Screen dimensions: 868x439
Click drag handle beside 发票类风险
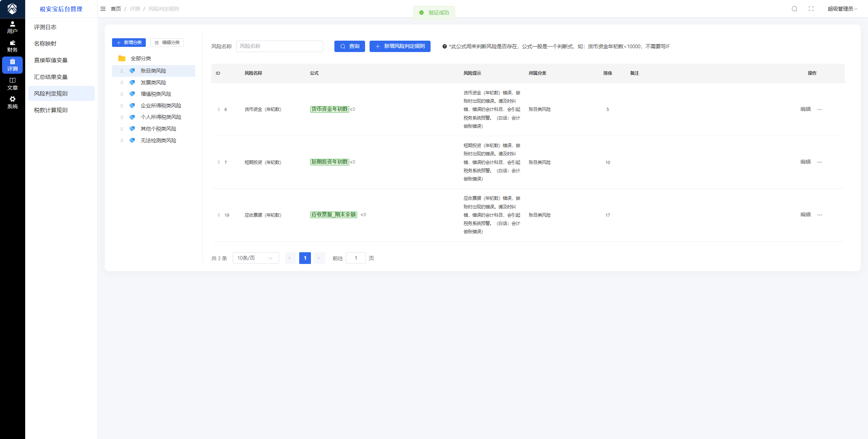coord(122,83)
